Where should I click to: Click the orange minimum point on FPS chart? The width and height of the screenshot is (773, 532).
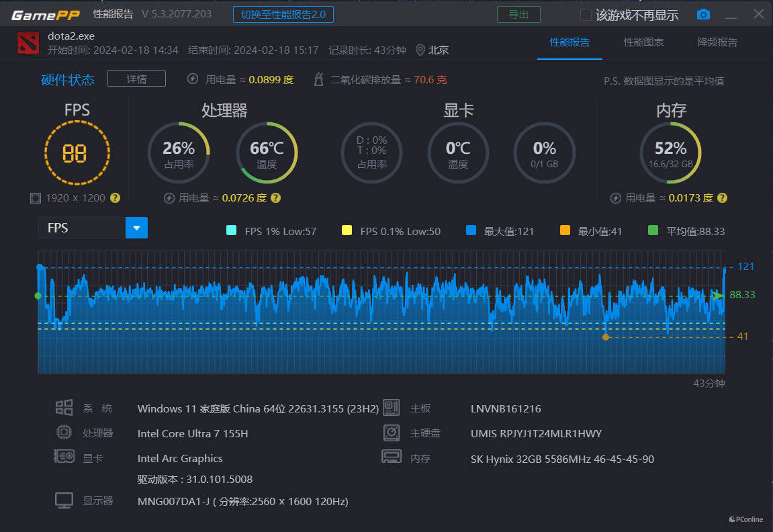(x=606, y=337)
